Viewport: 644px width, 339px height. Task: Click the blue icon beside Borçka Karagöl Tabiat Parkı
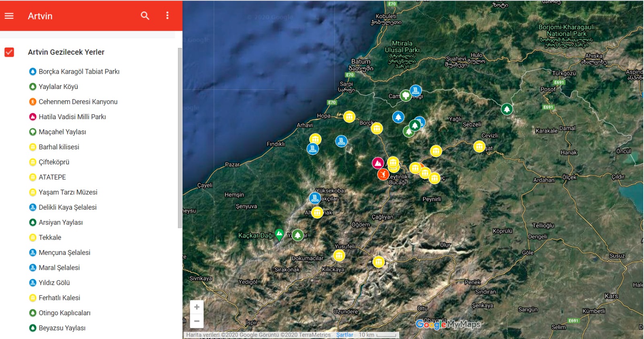pos(33,72)
